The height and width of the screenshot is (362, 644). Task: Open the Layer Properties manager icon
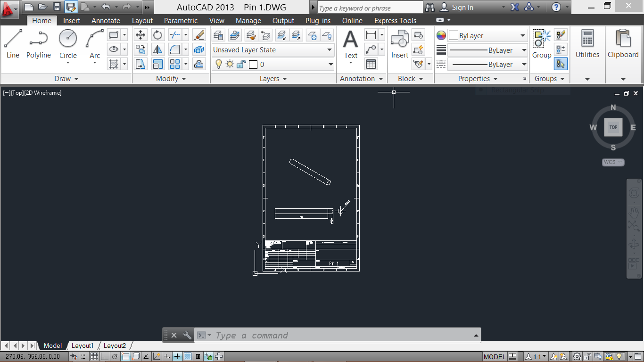click(x=218, y=35)
